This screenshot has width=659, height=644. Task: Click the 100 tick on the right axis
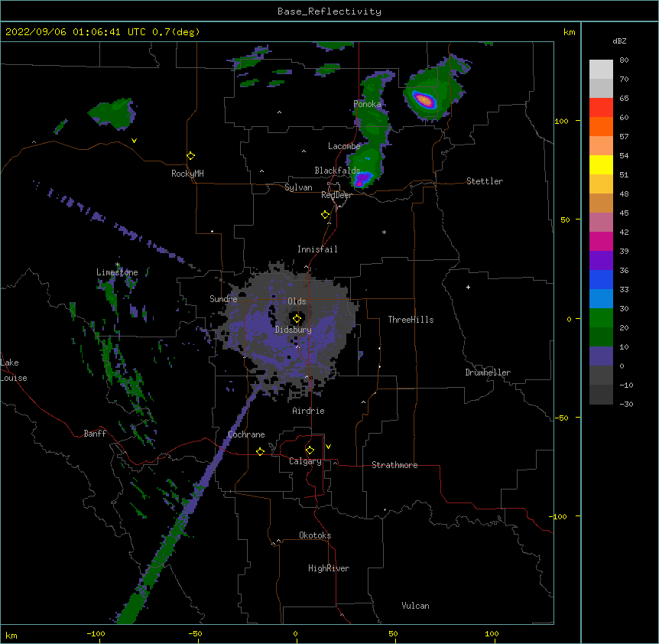(x=561, y=121)
